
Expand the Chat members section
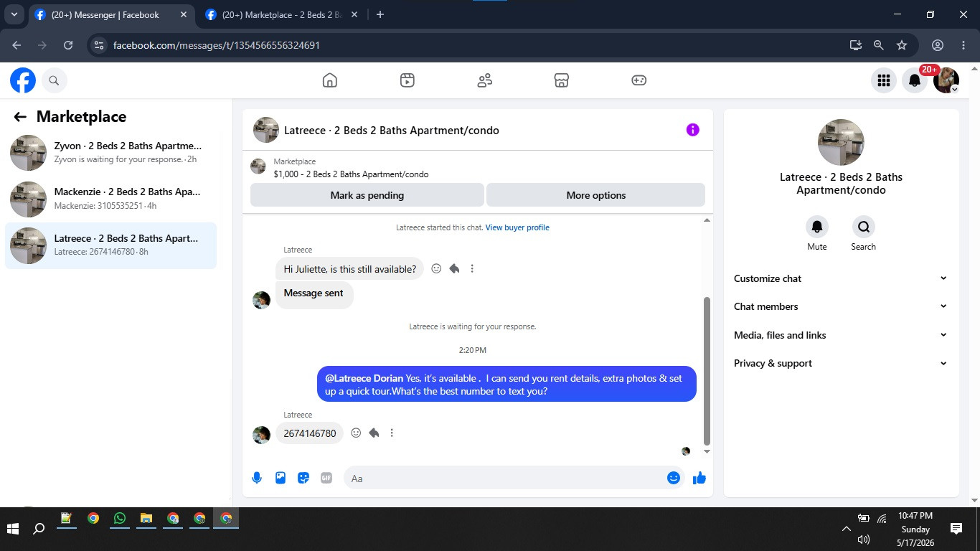click(x=841, y=306)
